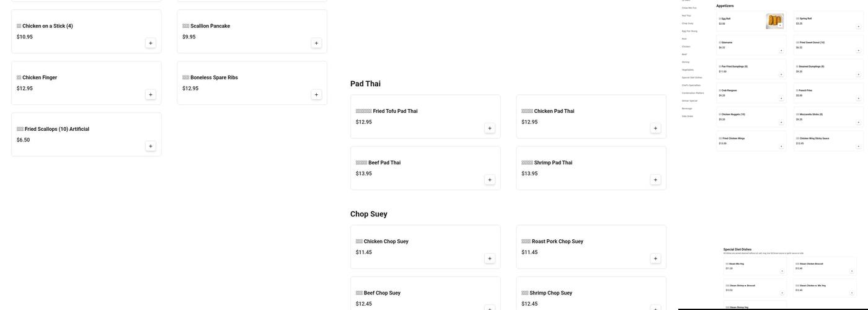This screenshot has width=868, height=310.
Task: Add Chicken Pad Thai with plus icon
Action: point(655,128)
